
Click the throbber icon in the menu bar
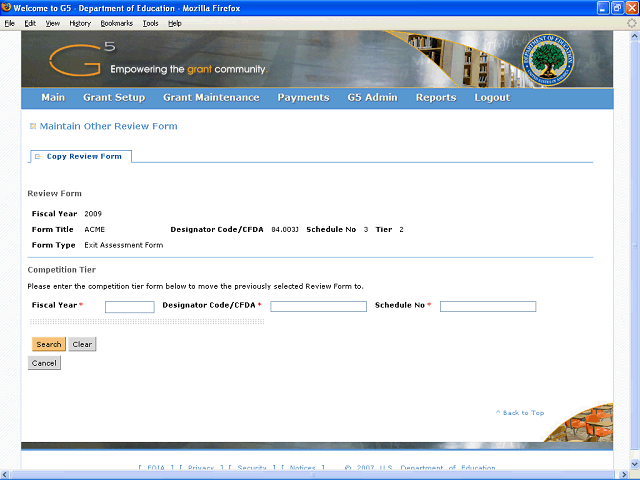[631, 23]
